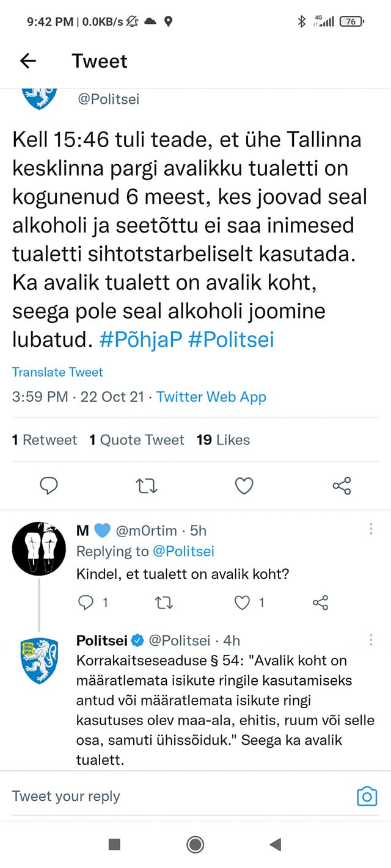View the 19 Likes list
This screenshot has width=391, height=868.
[x=223, y=439]
